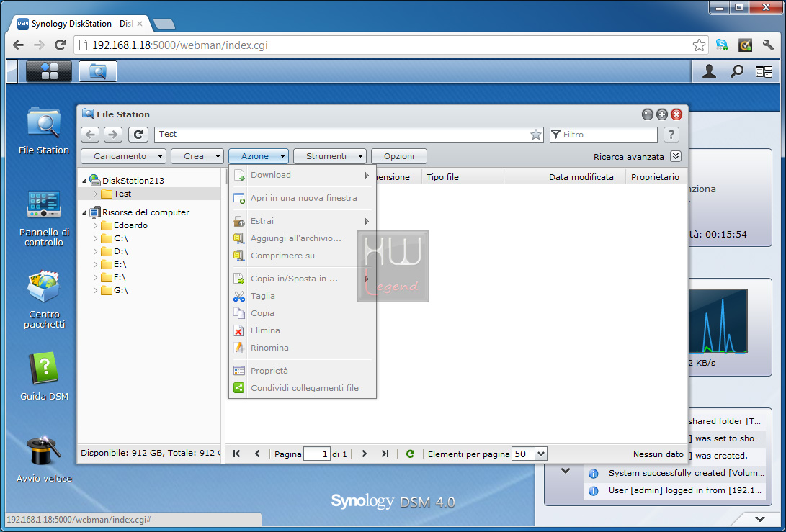Image resolution: width=786 pixels, height=532 pixels.
Task: Choose Condividi collegamenti file entry
Action: [x=303, y=388]
